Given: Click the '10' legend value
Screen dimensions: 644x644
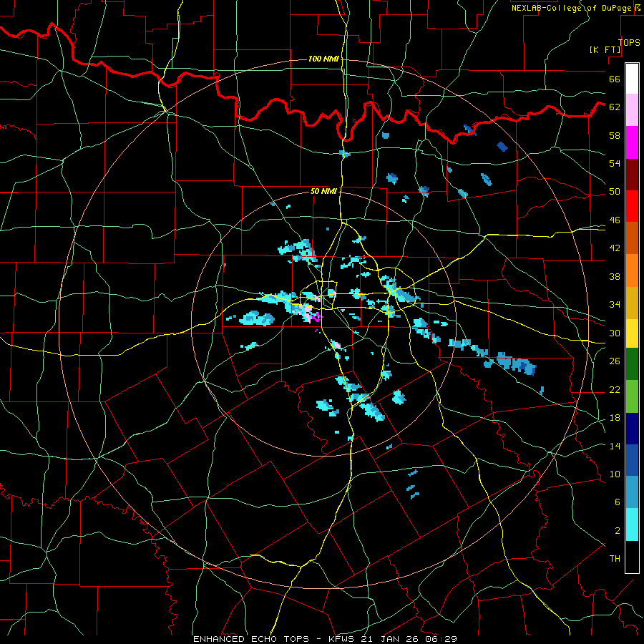Looking at the screenshot, I should [615, 474].
